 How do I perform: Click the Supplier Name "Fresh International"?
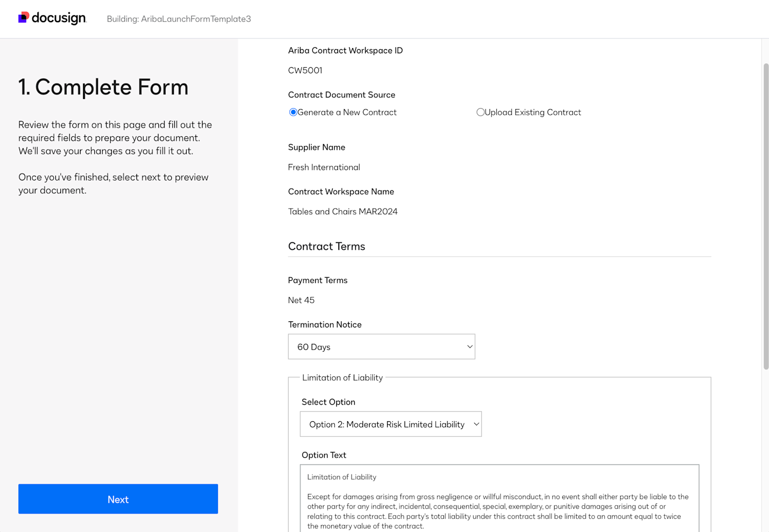point(324,167)
